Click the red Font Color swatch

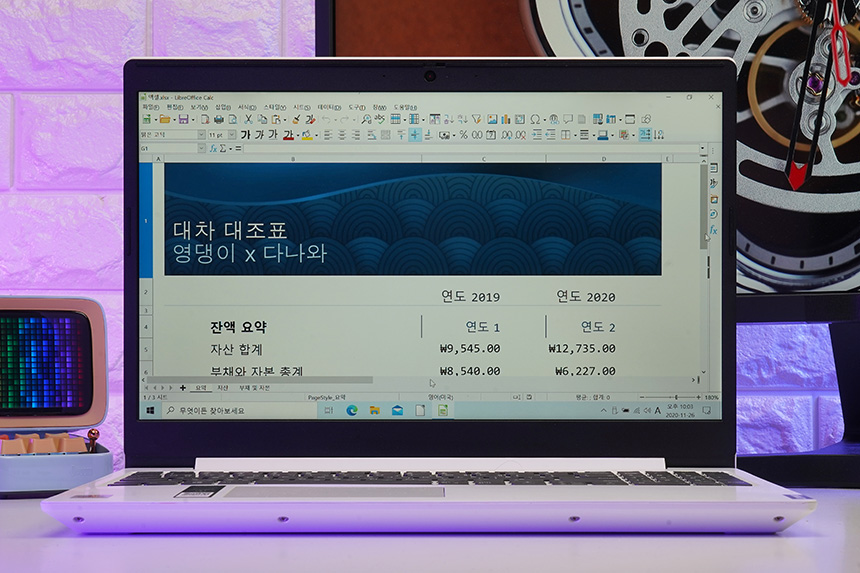(288, 135)
